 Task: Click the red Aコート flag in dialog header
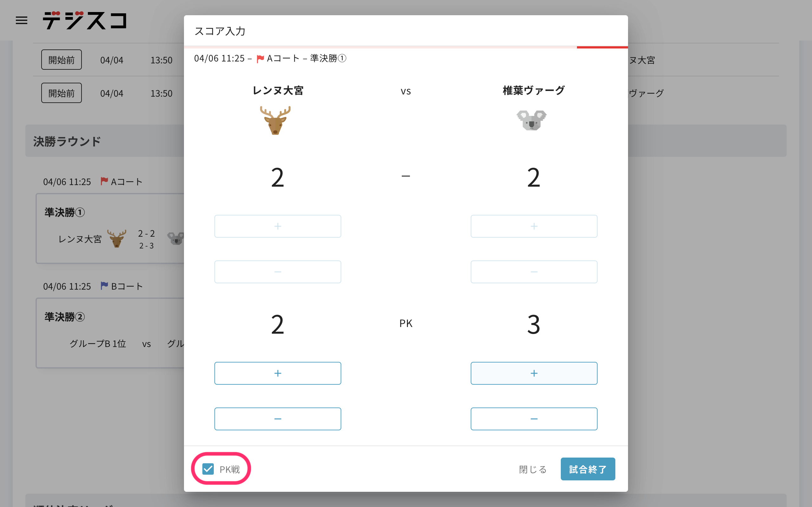point(260,59)
